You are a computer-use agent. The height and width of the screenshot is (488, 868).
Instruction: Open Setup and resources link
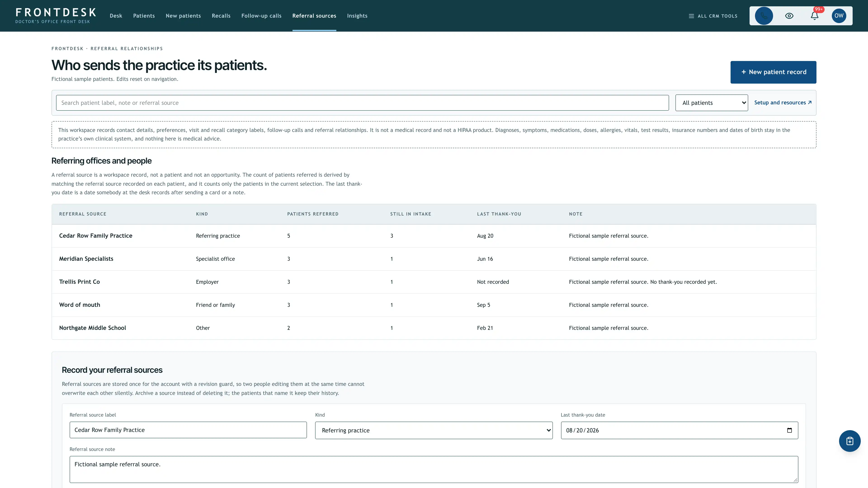(x=783, y=102)
